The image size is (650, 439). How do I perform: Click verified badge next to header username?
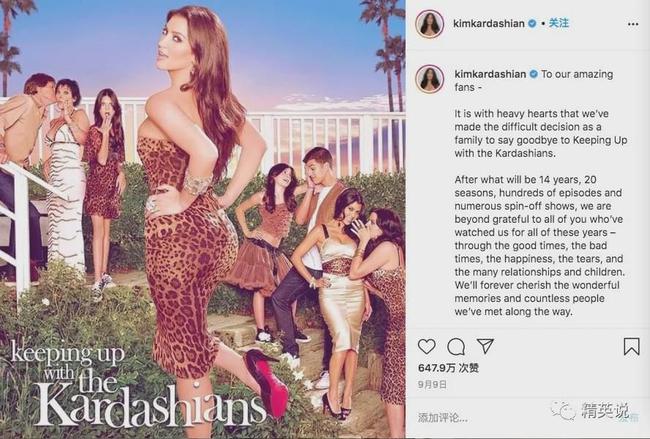pyautogui.click(x=532, y=24)
